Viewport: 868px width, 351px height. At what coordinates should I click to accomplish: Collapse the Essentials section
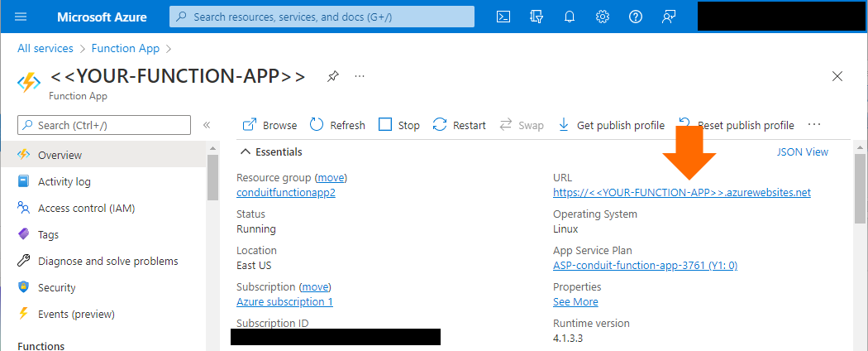point(271,152)
